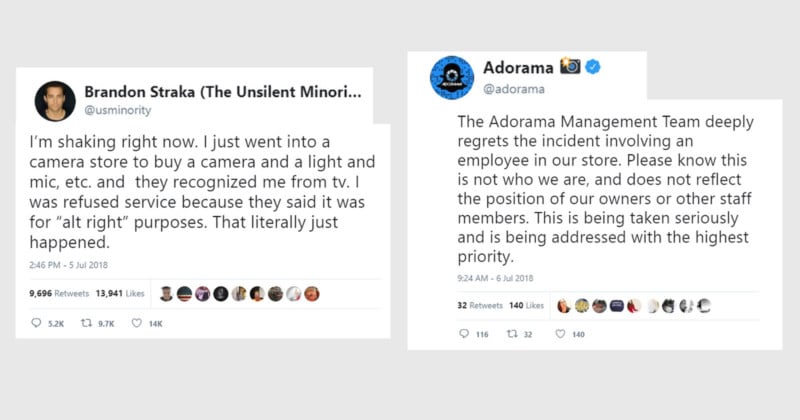Image resolution: width=800 pixels, height=420 pixels.
Task: Click the 2:46 PM - 5 Jul 2018 timestamp
Action: pos(69,264)
